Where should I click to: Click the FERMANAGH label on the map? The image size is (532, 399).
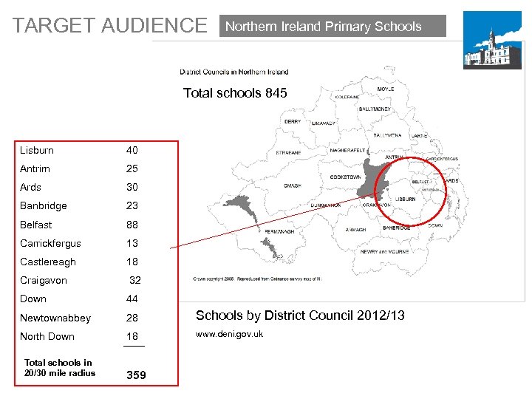click(279, 232)
